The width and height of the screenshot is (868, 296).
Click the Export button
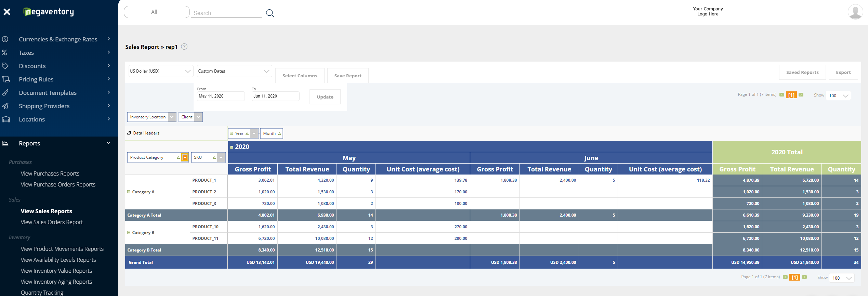[843, 72]
